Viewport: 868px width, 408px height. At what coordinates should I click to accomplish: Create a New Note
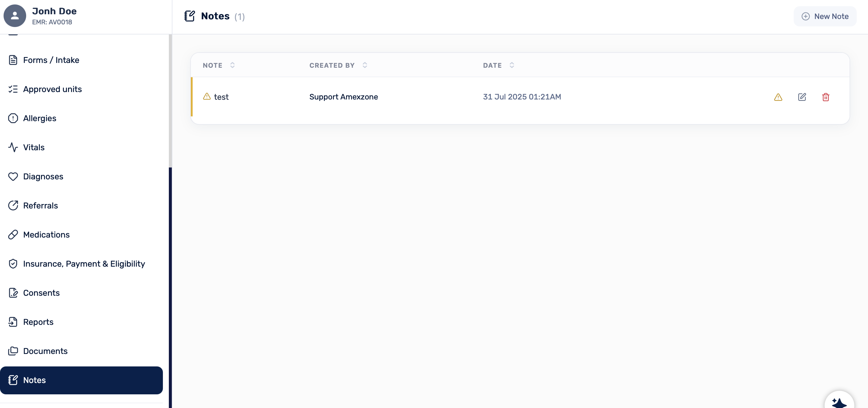click(825, 16)
